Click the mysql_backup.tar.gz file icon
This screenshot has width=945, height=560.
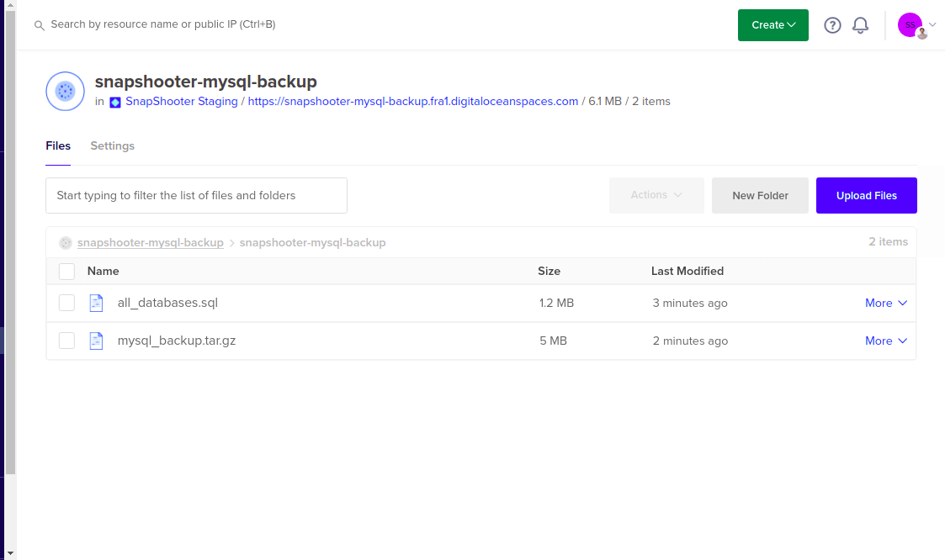pyautogui.click(x=97, y=341)
